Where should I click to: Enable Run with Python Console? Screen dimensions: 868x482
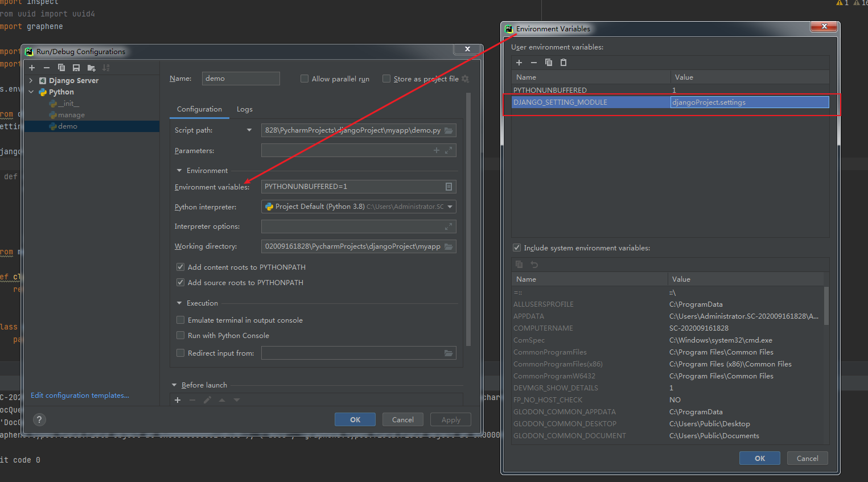coord(180,335)
